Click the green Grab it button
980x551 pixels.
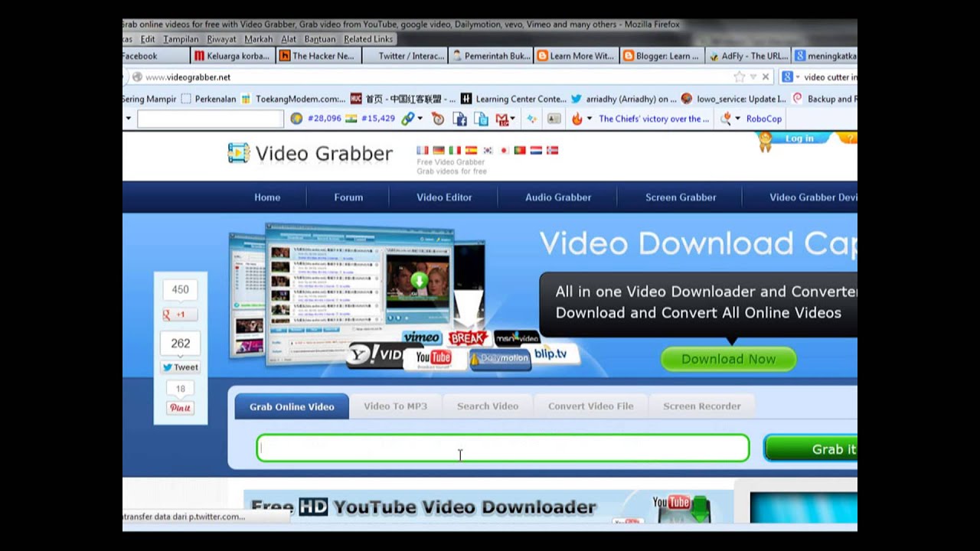(x=810, y=449)
